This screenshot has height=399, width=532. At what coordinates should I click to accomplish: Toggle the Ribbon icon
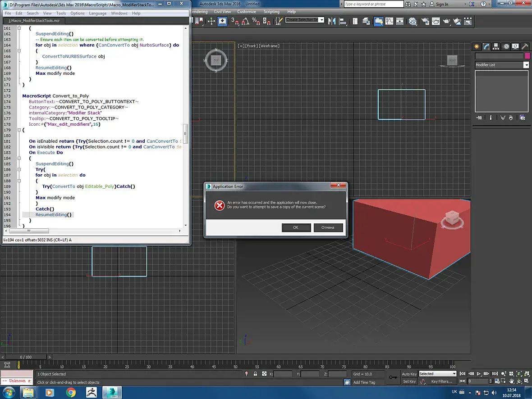(x=378, y=21)
